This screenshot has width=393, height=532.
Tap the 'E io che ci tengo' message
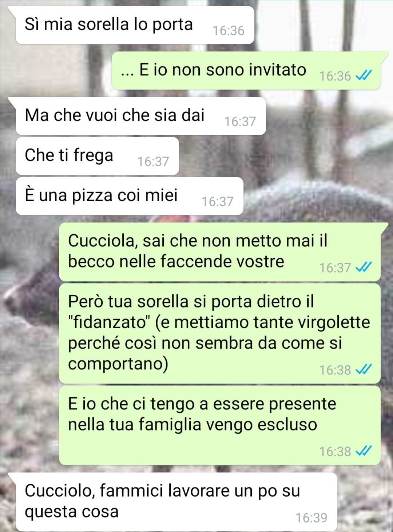click(220, 425)
